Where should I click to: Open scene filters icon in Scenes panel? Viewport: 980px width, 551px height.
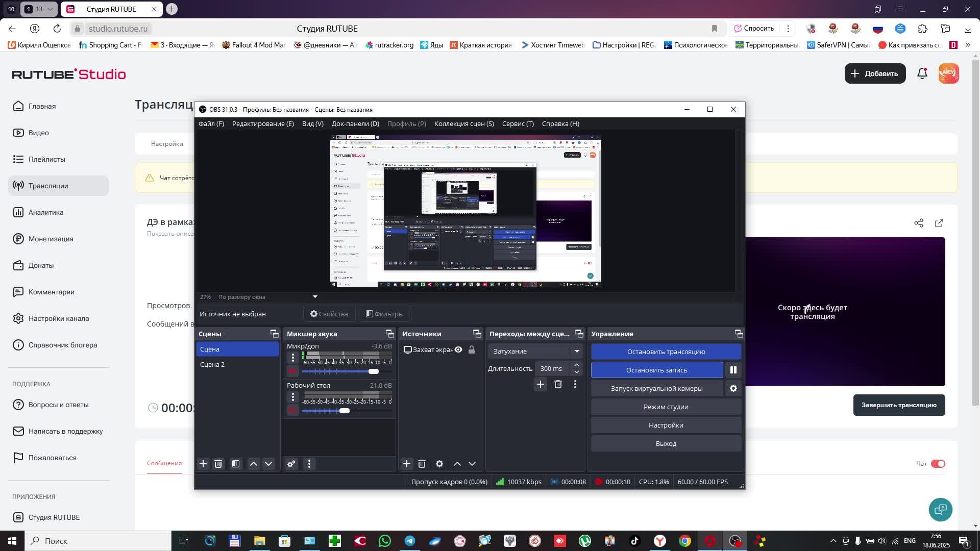click(235, 464)
